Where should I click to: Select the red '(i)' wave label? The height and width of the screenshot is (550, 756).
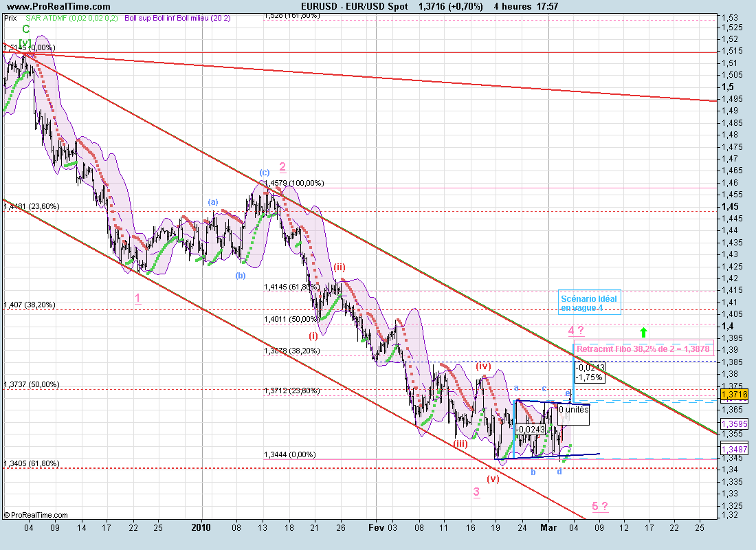click(x=313, y=335)
